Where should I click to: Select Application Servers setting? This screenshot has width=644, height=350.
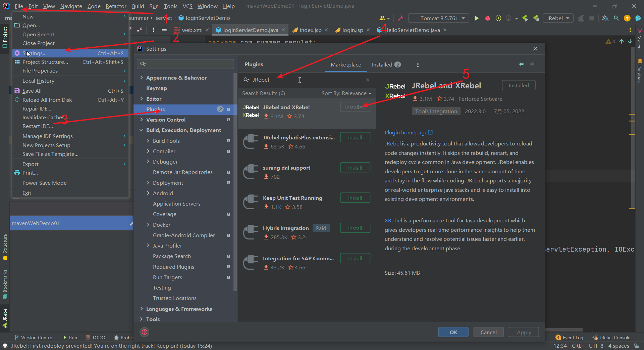[176, 204]
